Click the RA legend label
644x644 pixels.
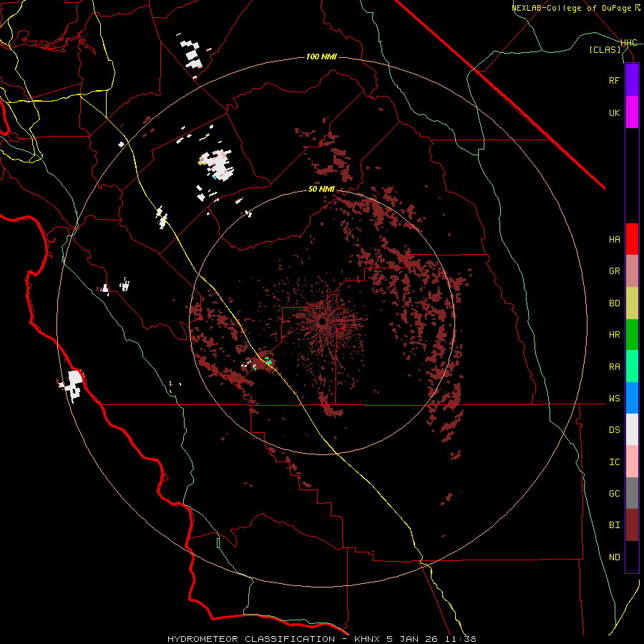coord(614,366)
